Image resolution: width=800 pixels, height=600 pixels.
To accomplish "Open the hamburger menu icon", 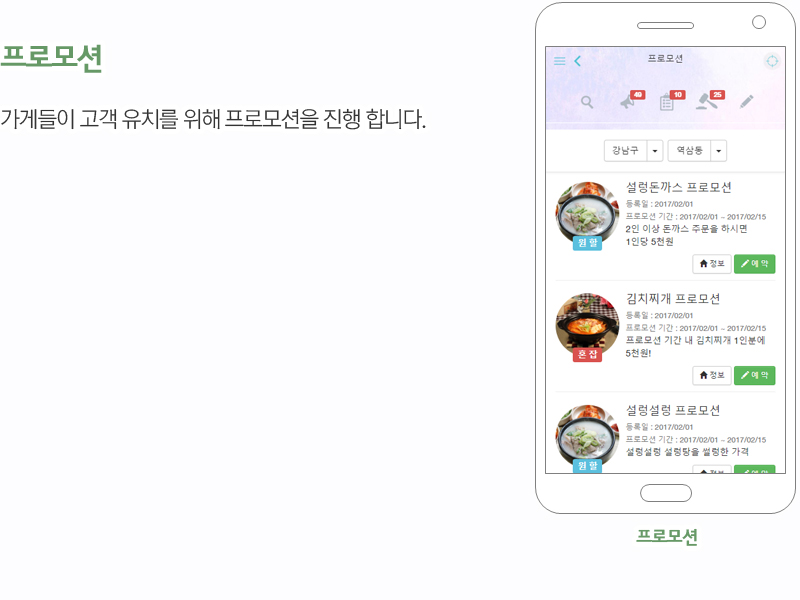I will (x=560, y=61).
